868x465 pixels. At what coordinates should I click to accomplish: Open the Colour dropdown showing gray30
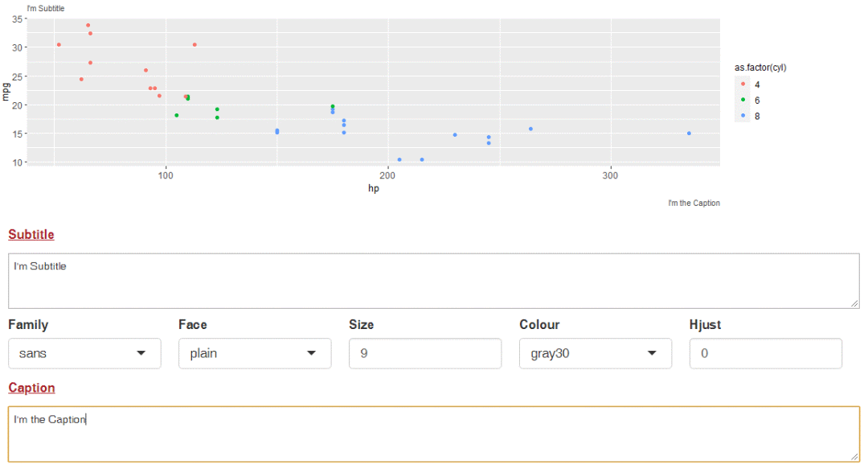[x=596, y=354]
